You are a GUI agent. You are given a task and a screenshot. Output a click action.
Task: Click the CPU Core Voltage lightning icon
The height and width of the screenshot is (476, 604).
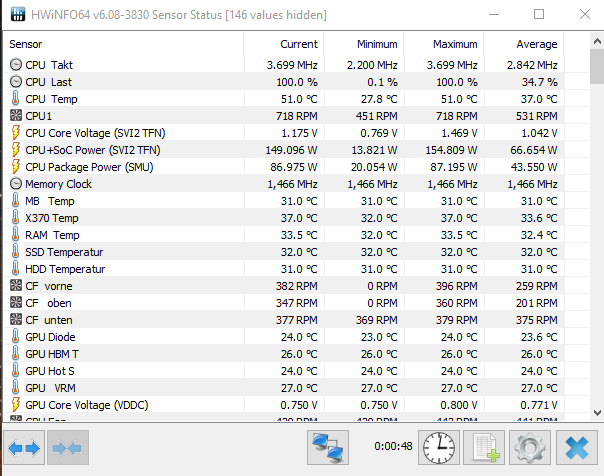[15, 132]
